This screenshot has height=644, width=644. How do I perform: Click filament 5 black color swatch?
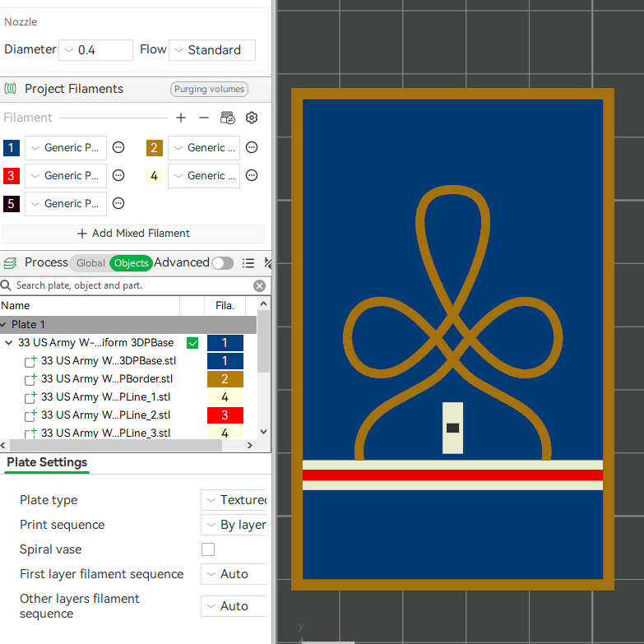point(11,204)
